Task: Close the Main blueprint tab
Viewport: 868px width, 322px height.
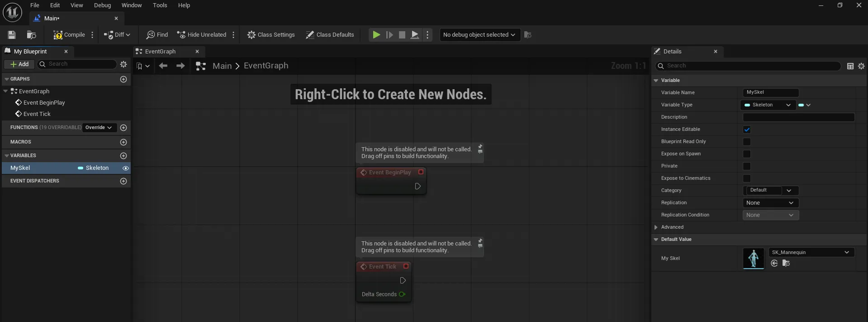Action: point(116,19)
